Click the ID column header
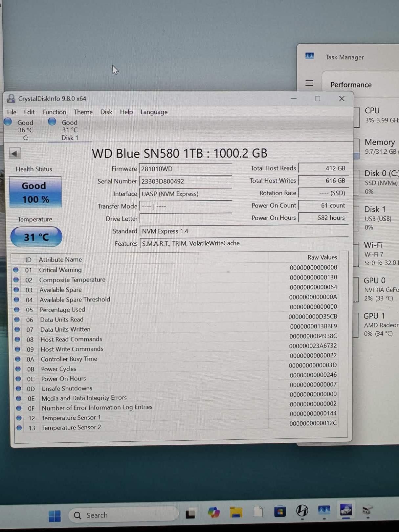The width and height of the screenshot is (399, 532). point(28,260)
